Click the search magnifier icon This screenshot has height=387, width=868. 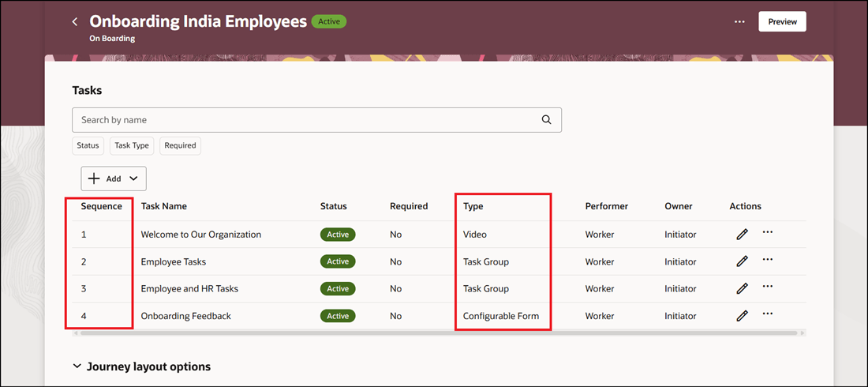tap(546, 120)
